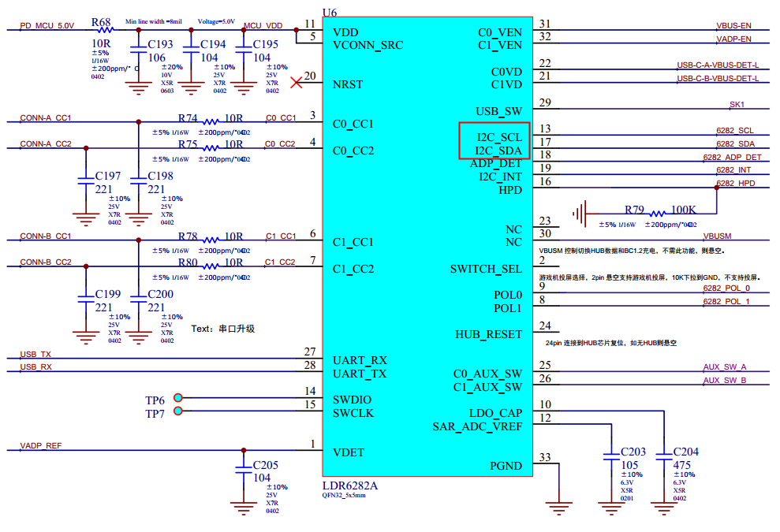Click the red no-connect X at NRST
This screenshot has width=780, height=532.
[x=297, y=82]
